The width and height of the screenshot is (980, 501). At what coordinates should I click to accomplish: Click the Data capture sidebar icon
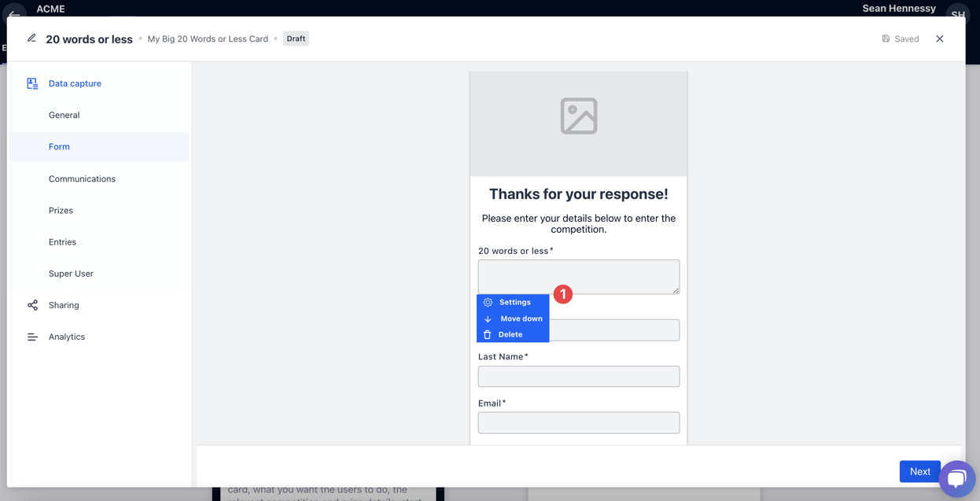tap(32, 83)
